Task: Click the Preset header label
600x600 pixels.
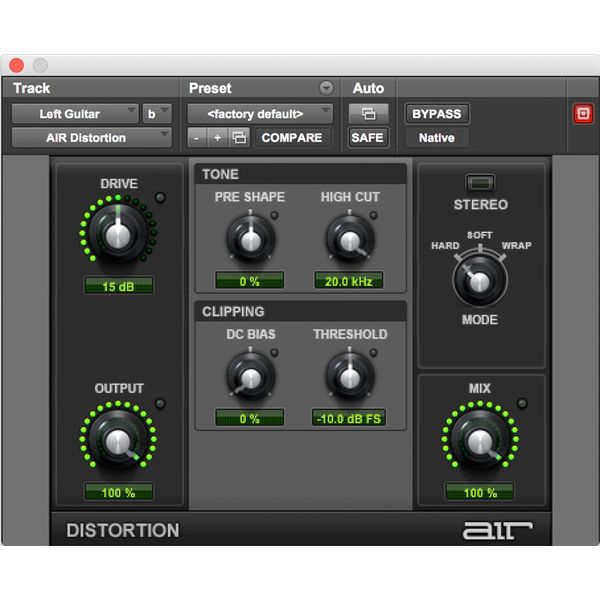Action: pos(210,88)
